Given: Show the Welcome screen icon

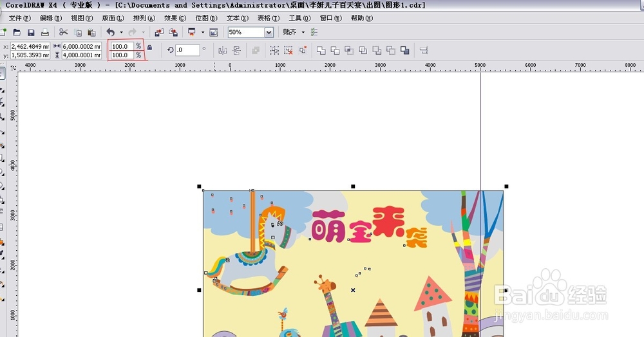Looking at the screenshot, I should (214, 32).
